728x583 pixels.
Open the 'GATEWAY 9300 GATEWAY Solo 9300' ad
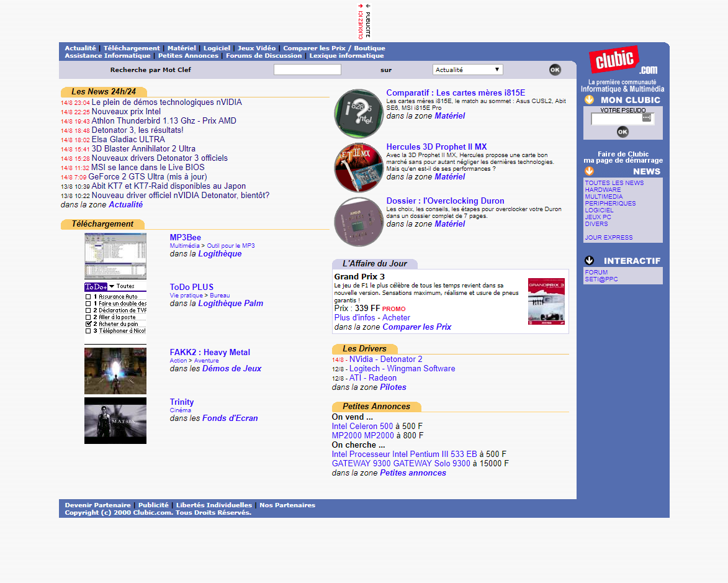[x=401, y=463]
